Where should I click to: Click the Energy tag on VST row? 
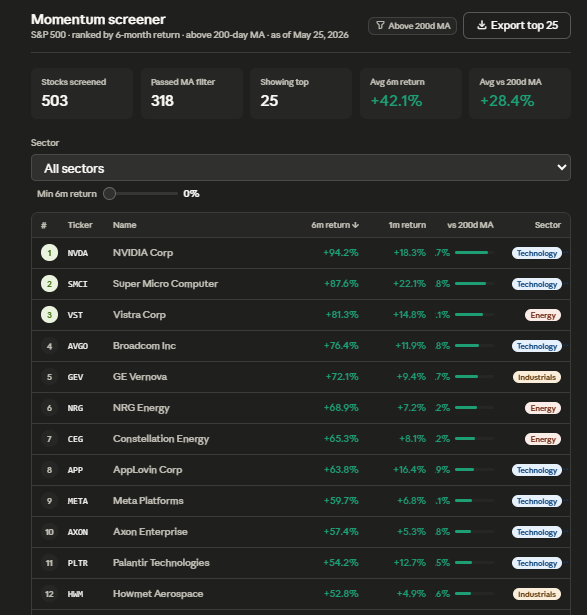click(543, 315)
